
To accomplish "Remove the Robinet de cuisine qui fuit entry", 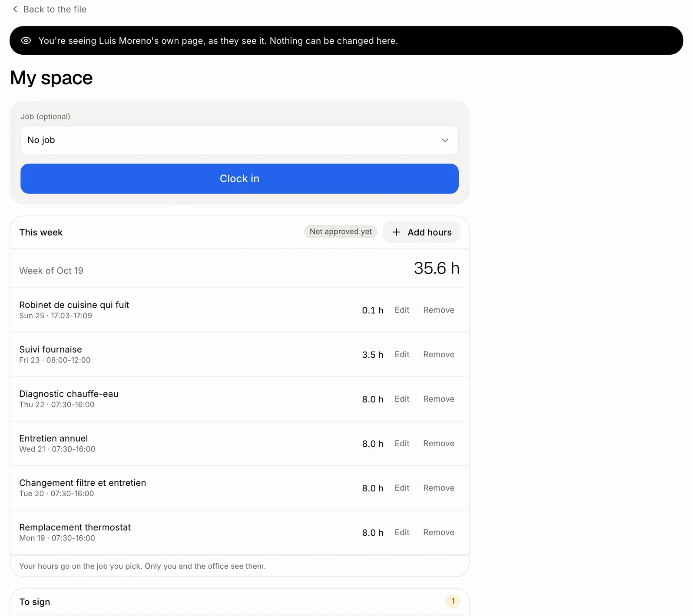I will point(439,310).
